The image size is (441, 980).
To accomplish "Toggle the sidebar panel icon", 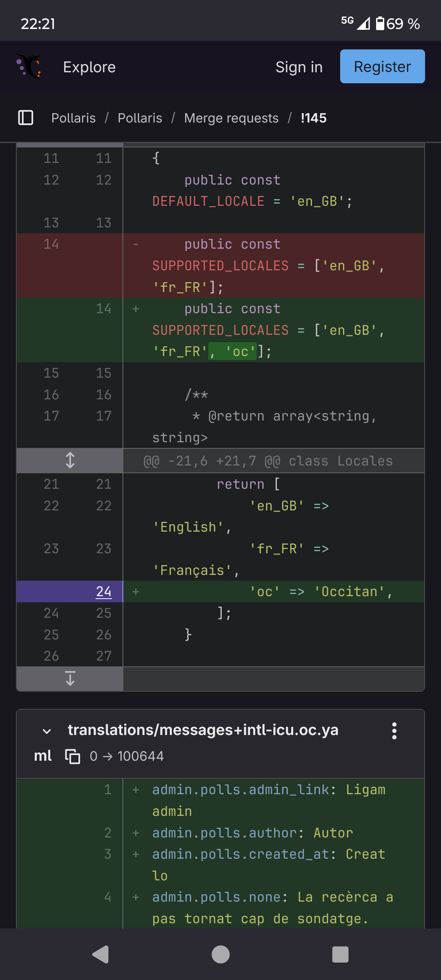I will (25, 118).
